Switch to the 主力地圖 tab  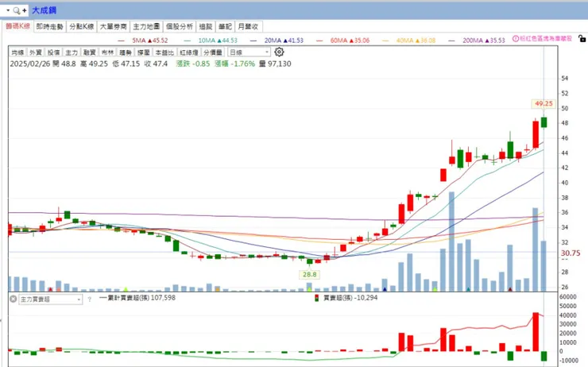click(x=146, y=27)
